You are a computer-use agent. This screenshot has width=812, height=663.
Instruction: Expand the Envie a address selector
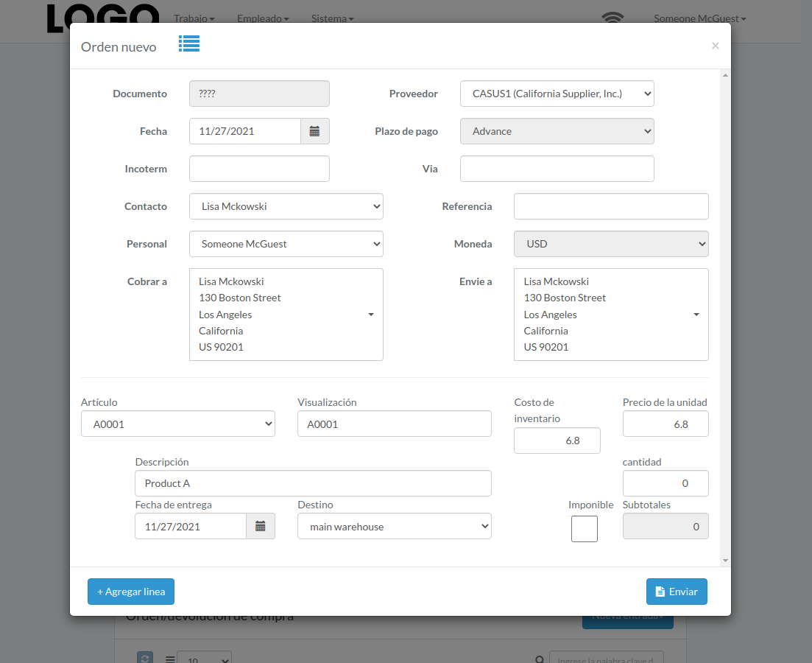611,315
